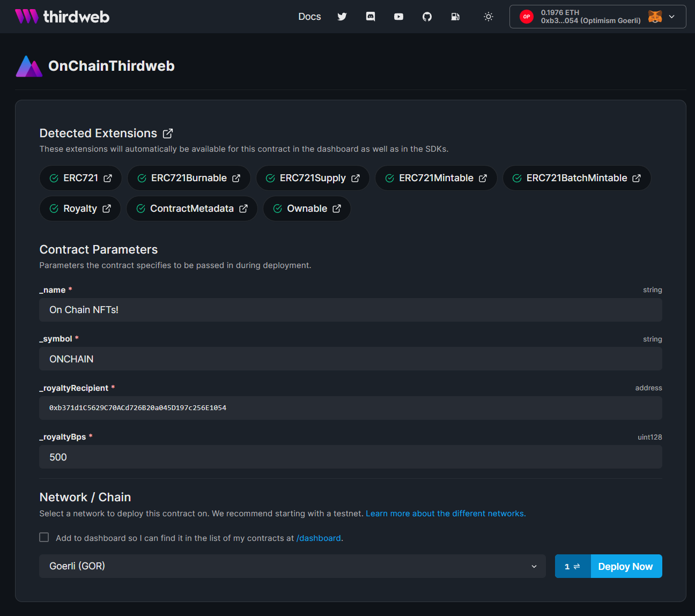Open the thirdweb YouTube channel

coord(398,17)
